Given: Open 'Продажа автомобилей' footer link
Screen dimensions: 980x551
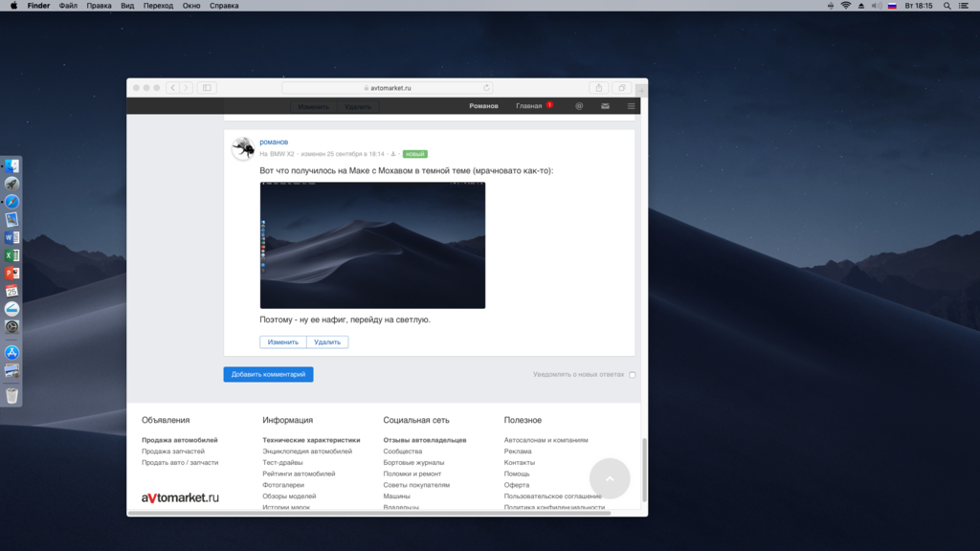Looking at the screenshot, I should tap(179, 440).
